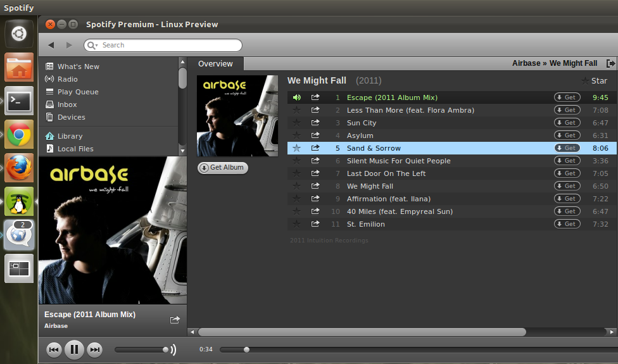Share the We Might Fall track
This screenshot has height=364, width=618.
click(x=315, y=186)
